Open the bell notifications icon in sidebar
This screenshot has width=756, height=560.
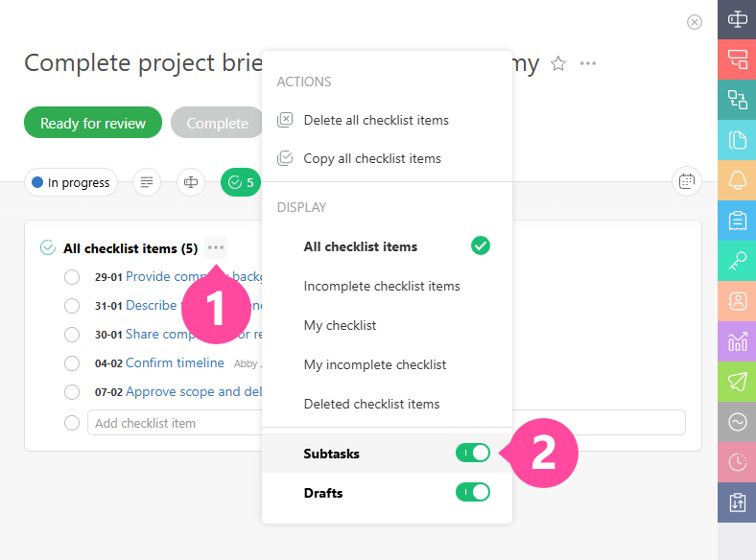click(x=737, y=180)
